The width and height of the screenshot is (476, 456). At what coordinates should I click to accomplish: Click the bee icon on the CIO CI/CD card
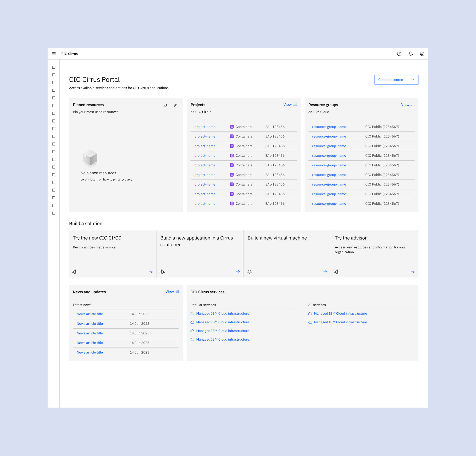tap(75, 272)
